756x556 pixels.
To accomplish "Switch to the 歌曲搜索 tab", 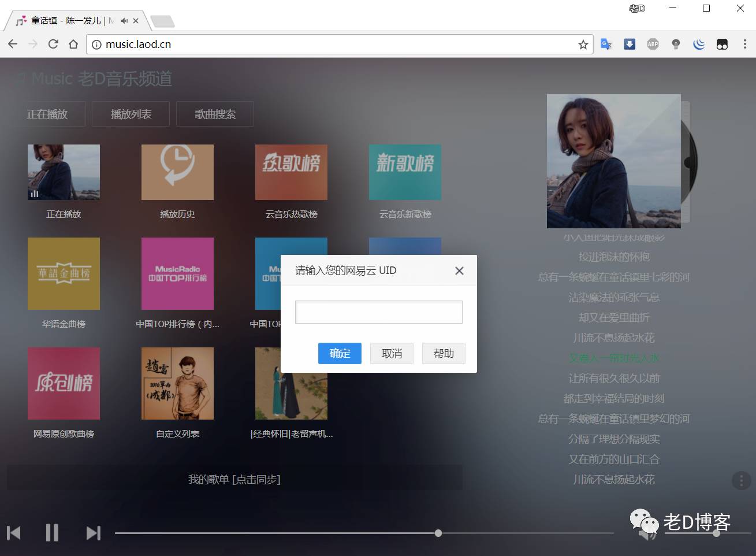I will tap(215, 114).
